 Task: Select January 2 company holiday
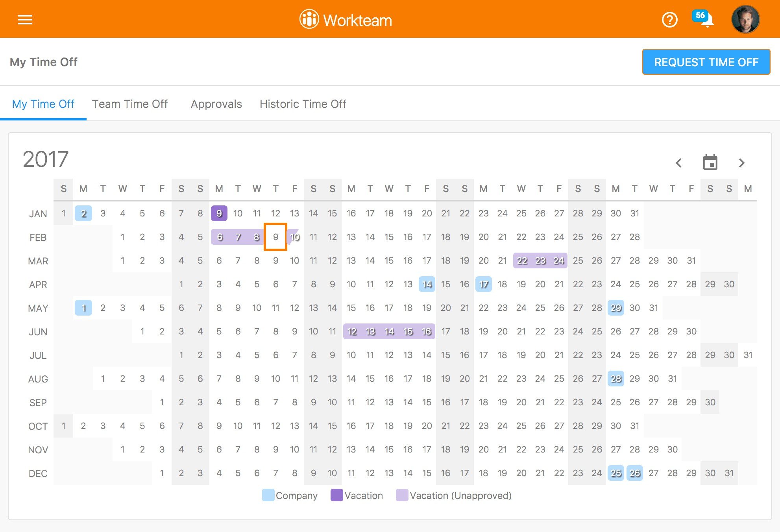pyautogui.click(x=83, y=213)
